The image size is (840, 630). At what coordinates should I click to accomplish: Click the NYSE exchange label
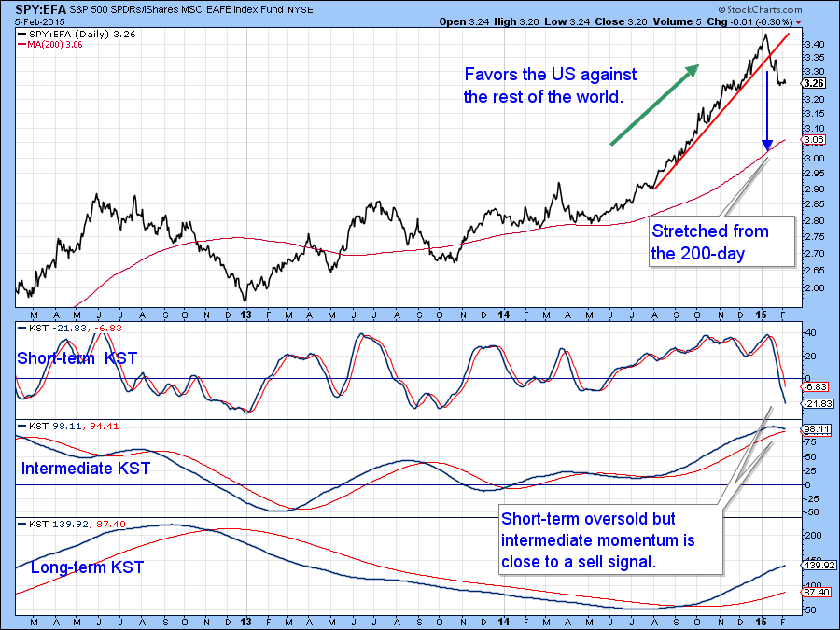300,10
